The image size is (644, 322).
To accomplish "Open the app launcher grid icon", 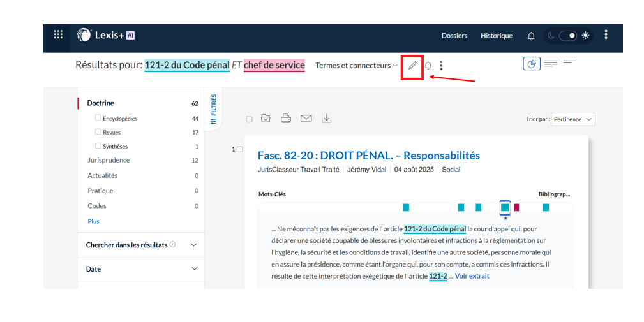I will coord(58,35).
